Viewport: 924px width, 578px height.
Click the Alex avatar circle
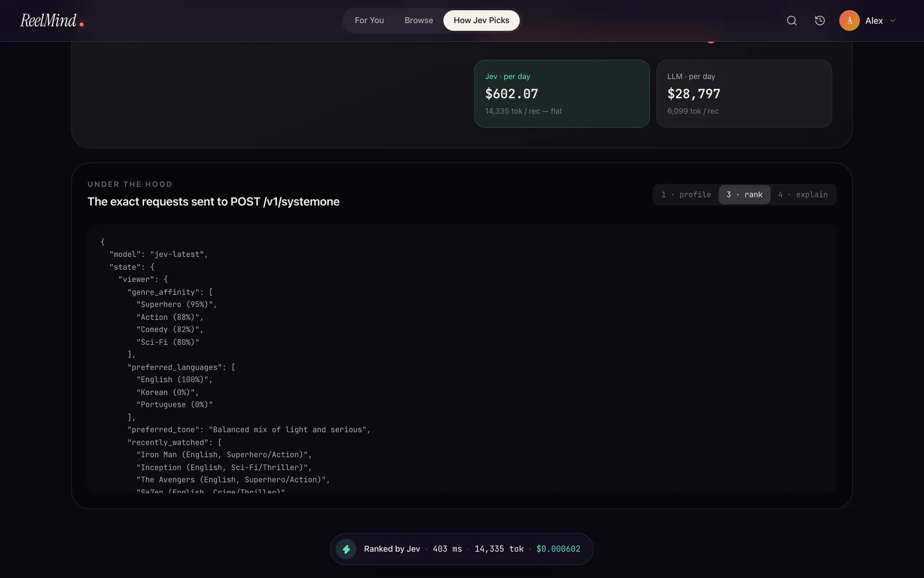pos(849,21)
